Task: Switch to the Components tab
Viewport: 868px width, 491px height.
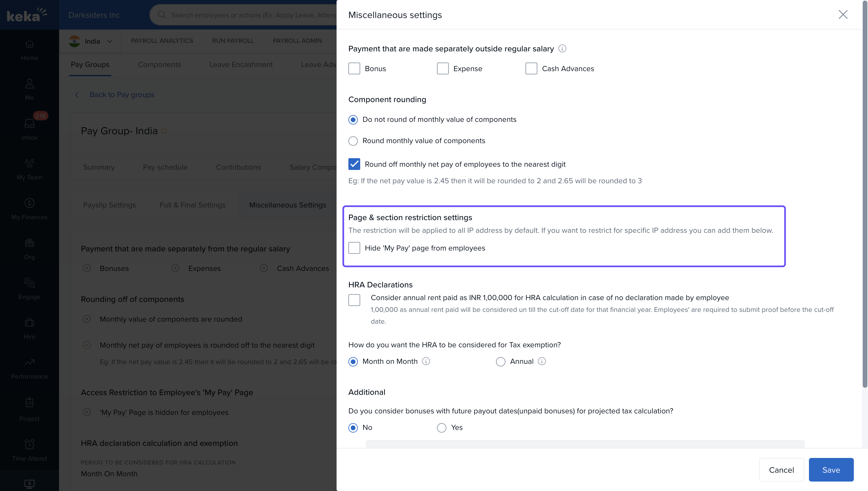Action: point(159,64)
